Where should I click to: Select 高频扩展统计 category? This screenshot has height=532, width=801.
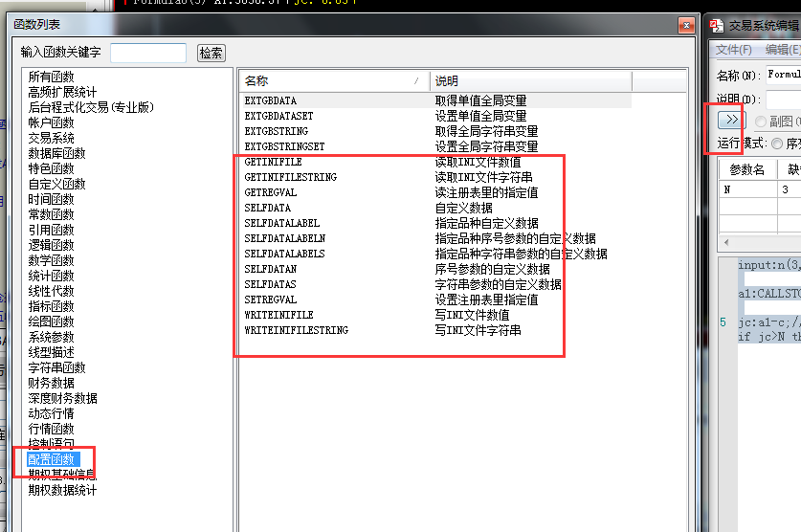pos(62,92)
